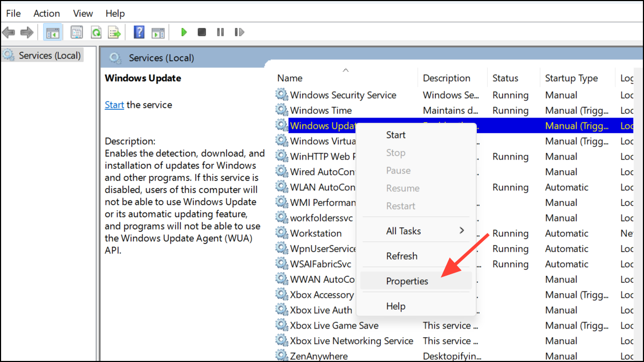
Task: Open the Properties toolbar icon
Action: (77, 32)
